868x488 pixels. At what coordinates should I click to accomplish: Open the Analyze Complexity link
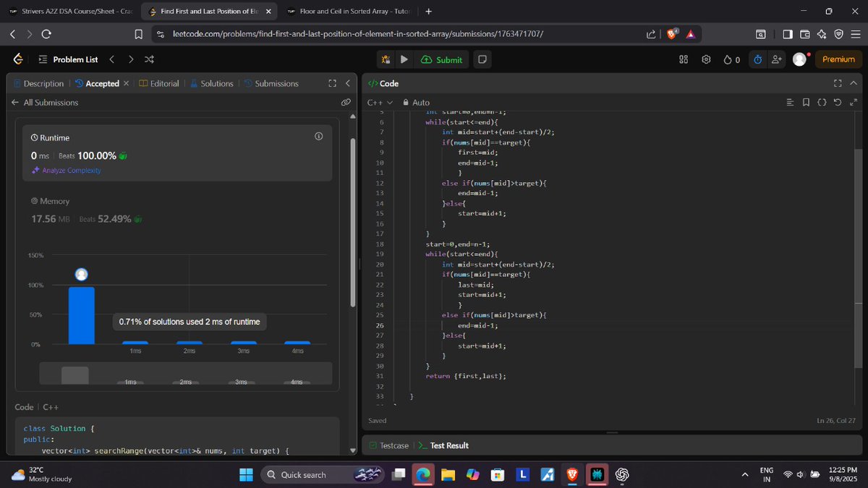[69, 171]
